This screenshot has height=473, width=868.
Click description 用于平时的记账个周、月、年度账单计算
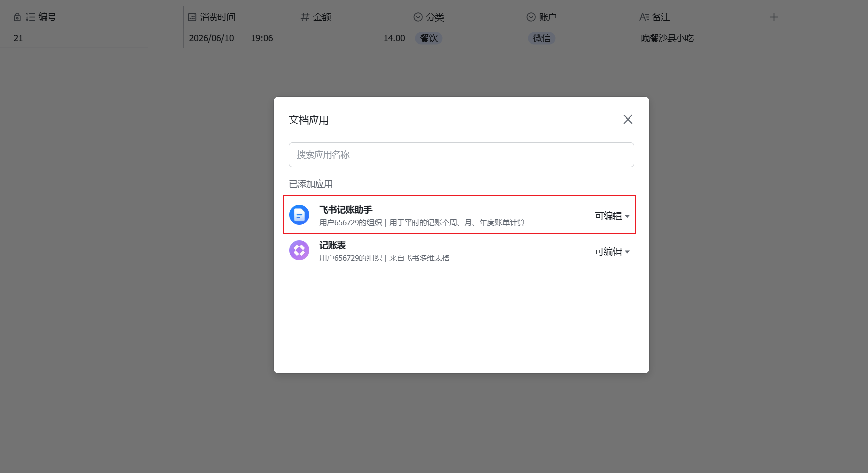click(457, 223)
